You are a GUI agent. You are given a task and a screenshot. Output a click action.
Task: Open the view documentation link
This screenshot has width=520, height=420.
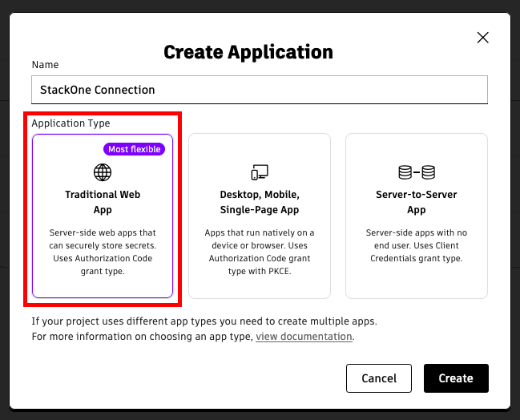pos(304,337)
